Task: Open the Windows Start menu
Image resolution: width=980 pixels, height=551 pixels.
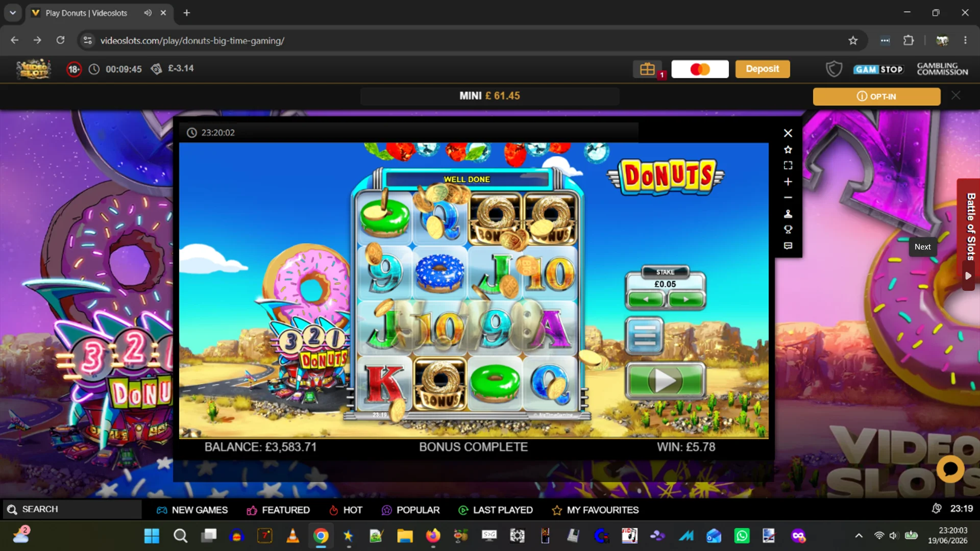Action: tap(152, 536)
